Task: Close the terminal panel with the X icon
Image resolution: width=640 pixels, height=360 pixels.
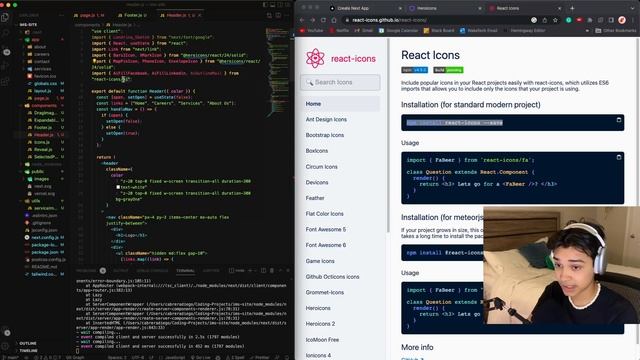Action: (288, 271)
